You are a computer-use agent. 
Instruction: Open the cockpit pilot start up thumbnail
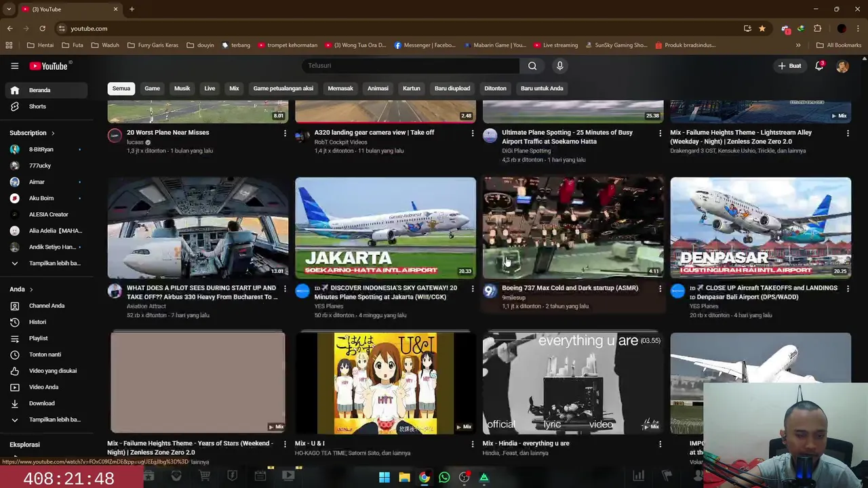[x=198, y=228]
